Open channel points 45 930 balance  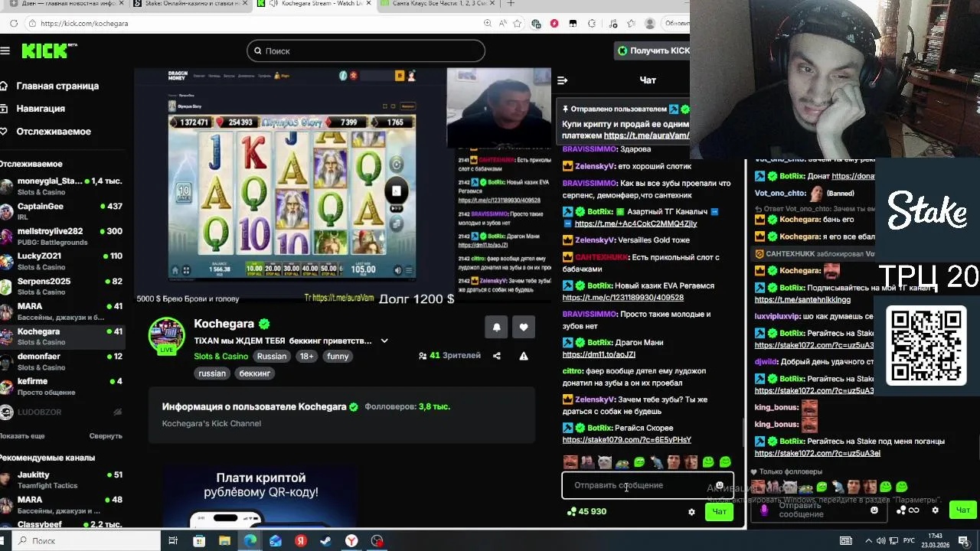(586, 511)
